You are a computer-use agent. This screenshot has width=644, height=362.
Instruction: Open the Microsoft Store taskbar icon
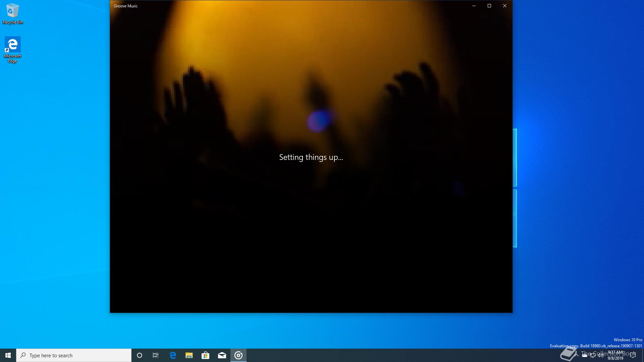(x=205, y=355)
